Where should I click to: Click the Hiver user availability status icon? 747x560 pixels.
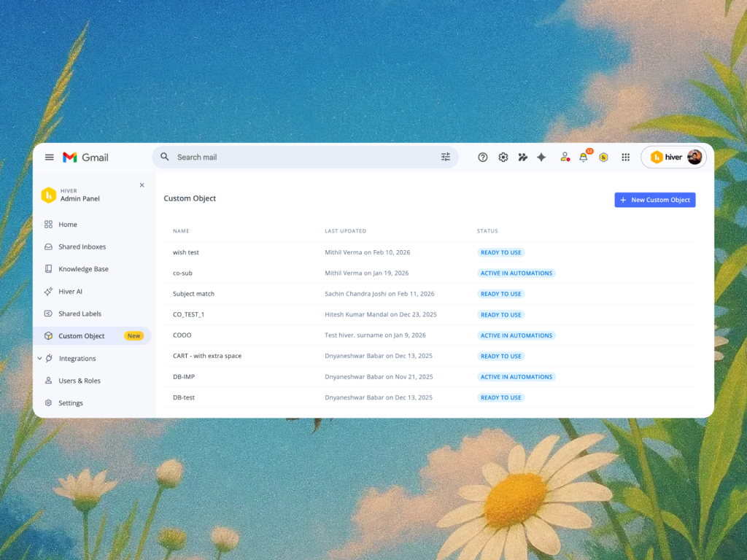point(565,157)
